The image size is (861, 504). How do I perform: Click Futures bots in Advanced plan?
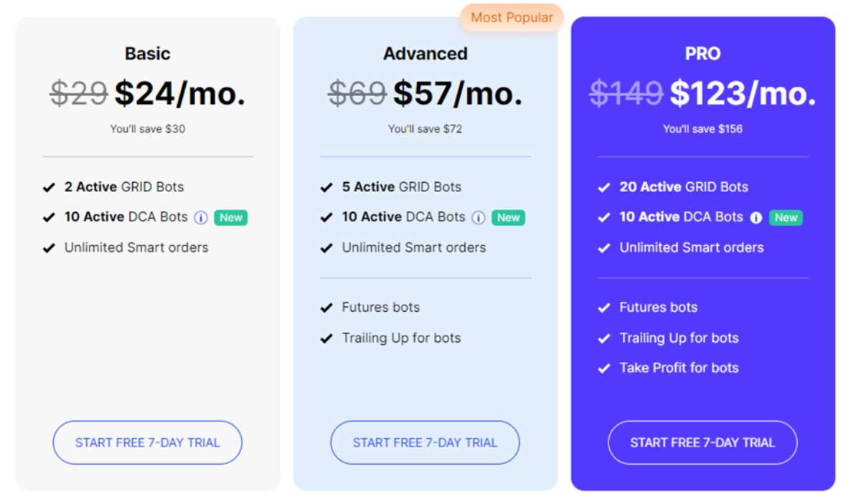(381, 308)
